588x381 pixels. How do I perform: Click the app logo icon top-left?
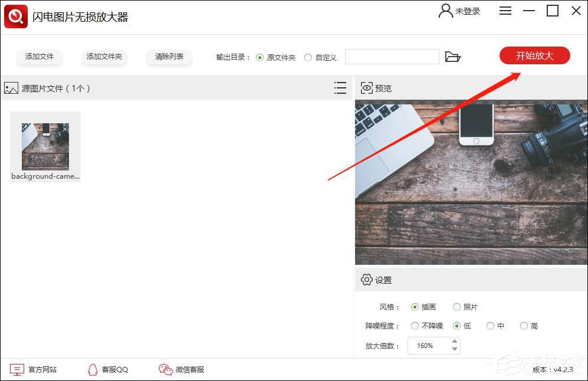tap(15, 17)
